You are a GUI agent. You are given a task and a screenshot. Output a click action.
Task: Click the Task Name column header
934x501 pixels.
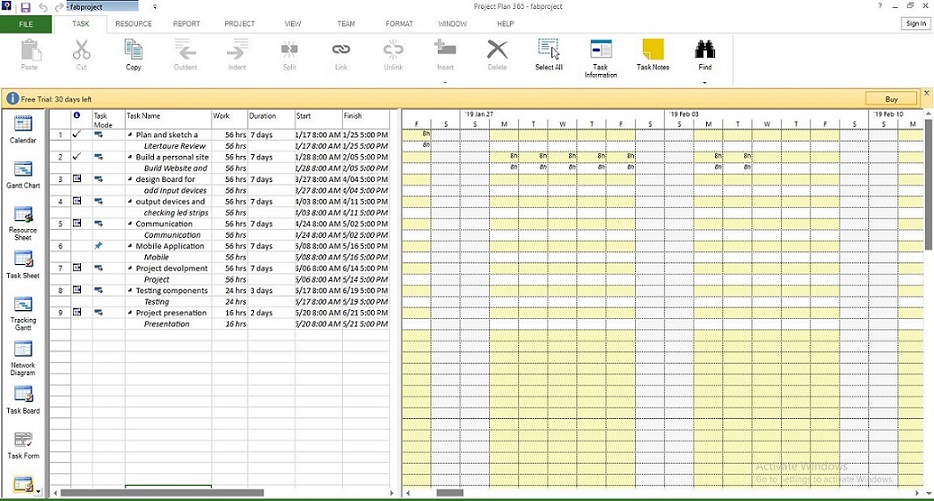[x=168, y=119]
